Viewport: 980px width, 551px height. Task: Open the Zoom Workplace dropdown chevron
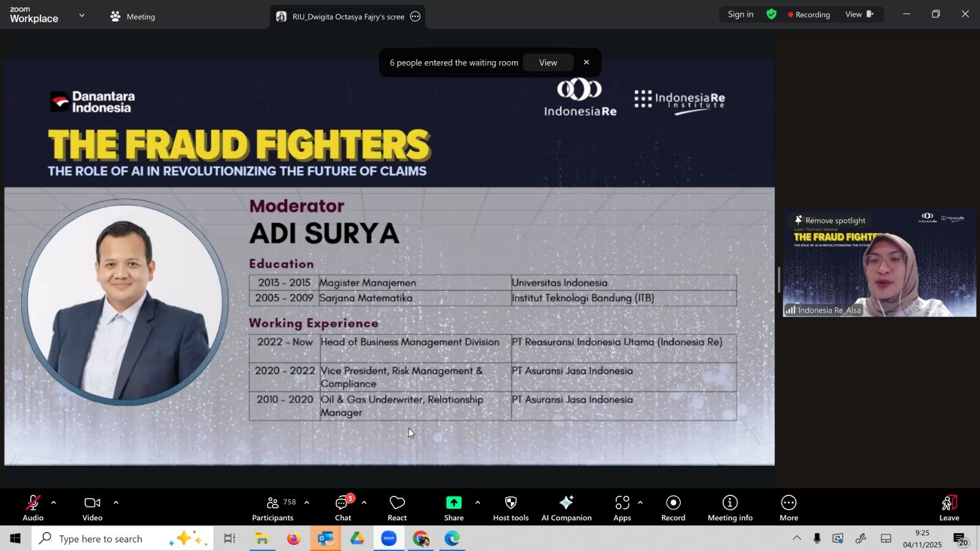[81, 15]
